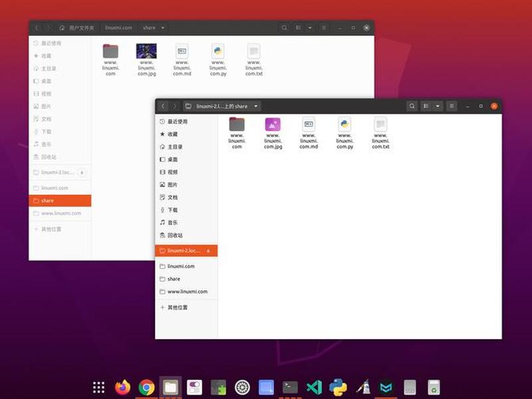This screenshot has height=399, width=532.
Task: Open www.linuxmi.com folder in front window
Action: coord(237,132)
